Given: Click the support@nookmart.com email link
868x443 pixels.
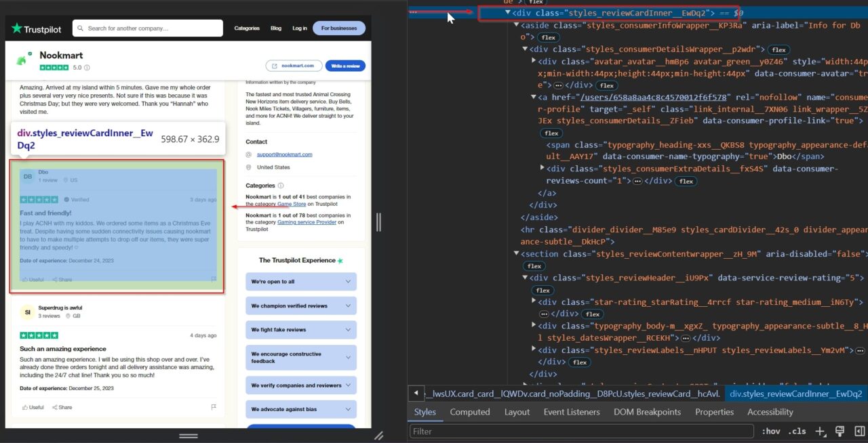Looking at the screenshot, I should [285, 154].
